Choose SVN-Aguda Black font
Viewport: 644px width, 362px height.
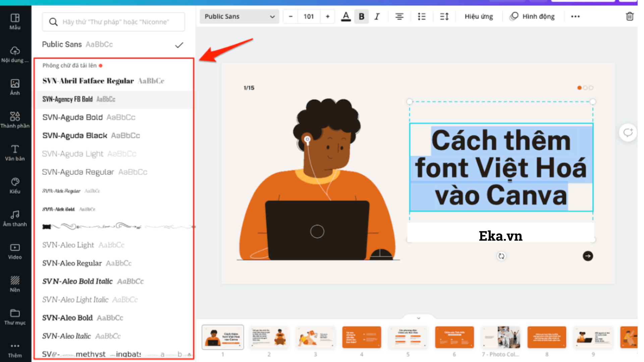coord(114,135)
